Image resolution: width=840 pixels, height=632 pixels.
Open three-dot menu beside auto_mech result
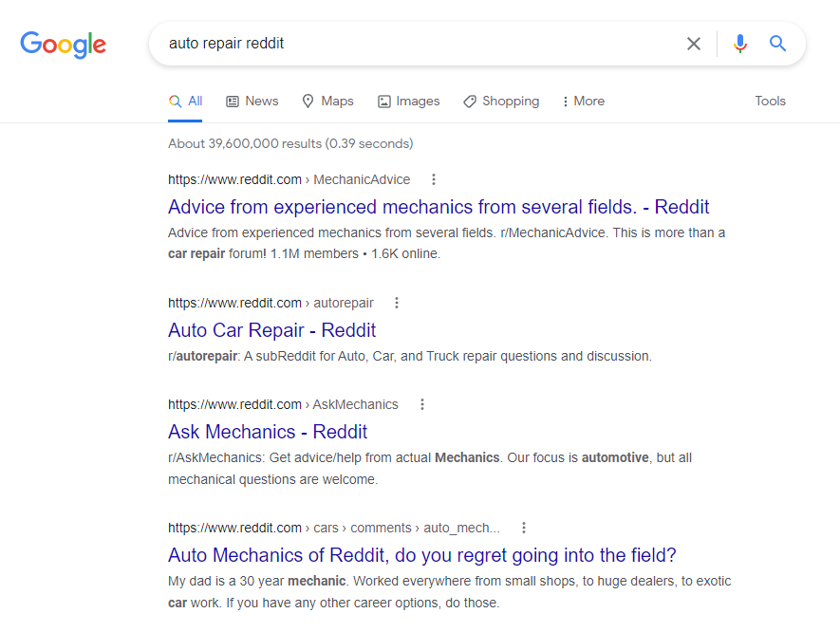tap(524, 528)
